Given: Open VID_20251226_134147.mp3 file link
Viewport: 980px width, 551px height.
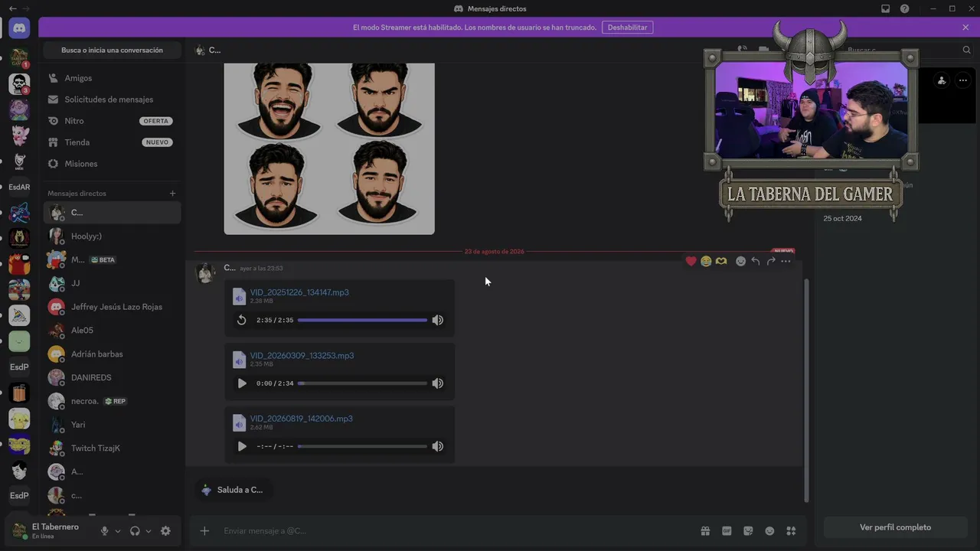Looking at the screenshot, I should (299, 292).
